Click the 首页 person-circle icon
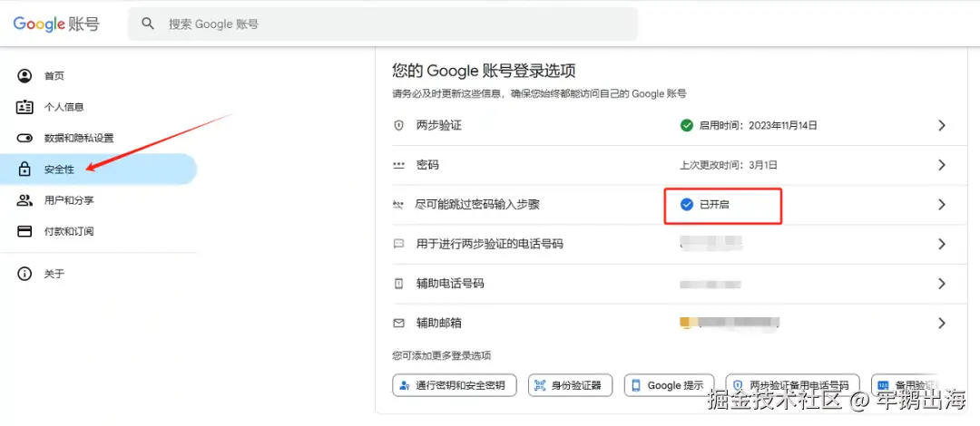The width and height of the screenshot is (980, 426). coord(24,76)
